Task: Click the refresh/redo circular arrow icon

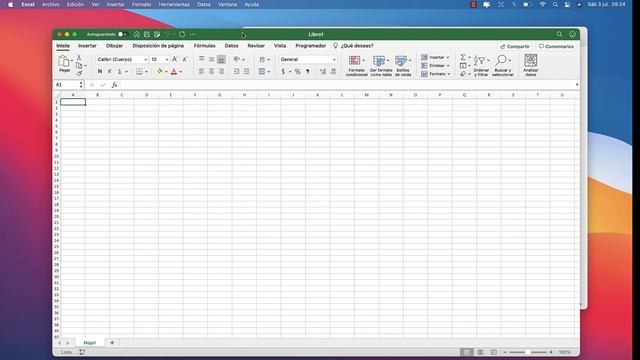Action: click(182, 34)
